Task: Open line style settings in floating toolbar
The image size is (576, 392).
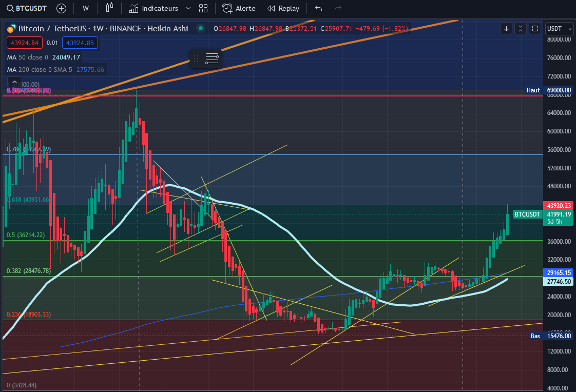Action: click(x=212, y=58)
